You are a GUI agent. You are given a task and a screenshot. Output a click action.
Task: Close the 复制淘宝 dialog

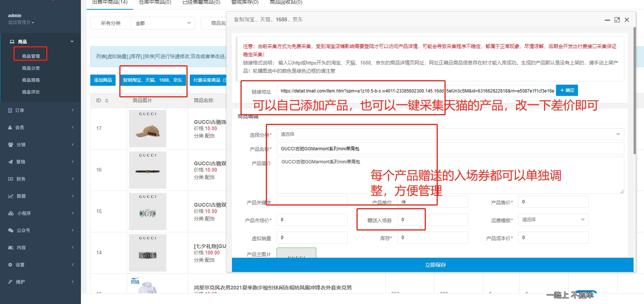point(627,20)
